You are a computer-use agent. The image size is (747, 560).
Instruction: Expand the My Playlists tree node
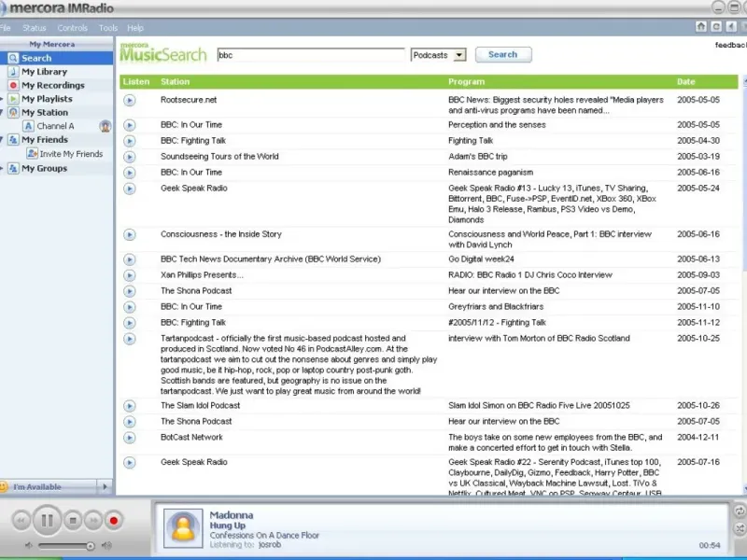point(2,99)
